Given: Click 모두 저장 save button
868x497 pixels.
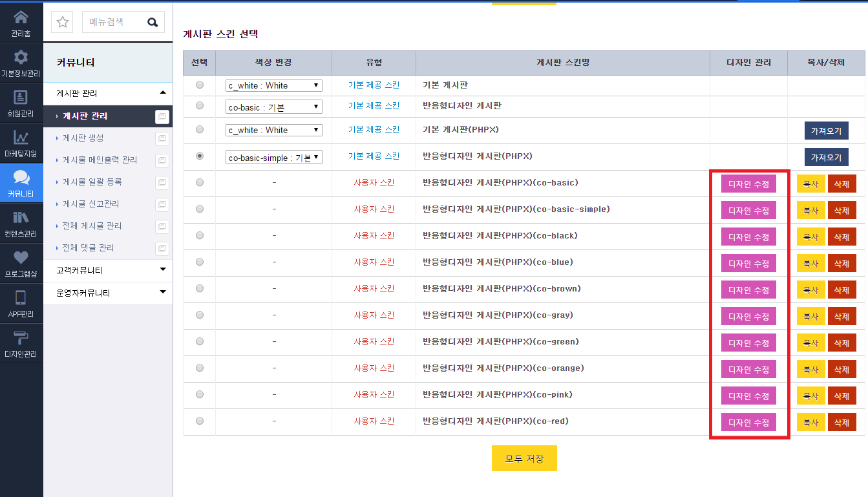Looking at the screenshot, I should click(524, 458).
